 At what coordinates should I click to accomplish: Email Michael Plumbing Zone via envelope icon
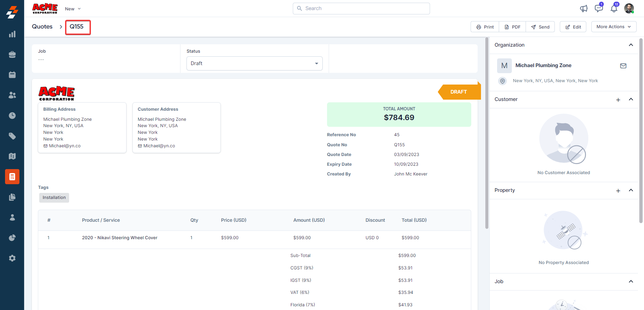tap(623, 66)
